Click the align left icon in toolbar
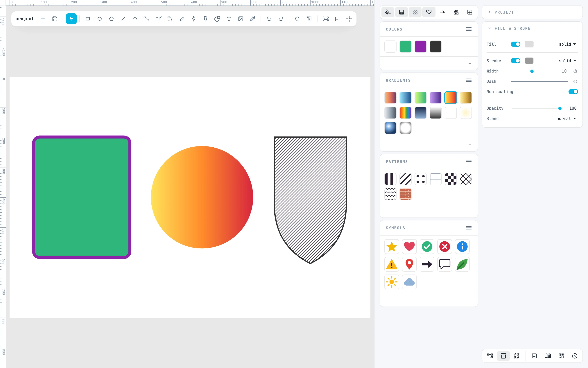588x368 pixels. pos(338,19)
